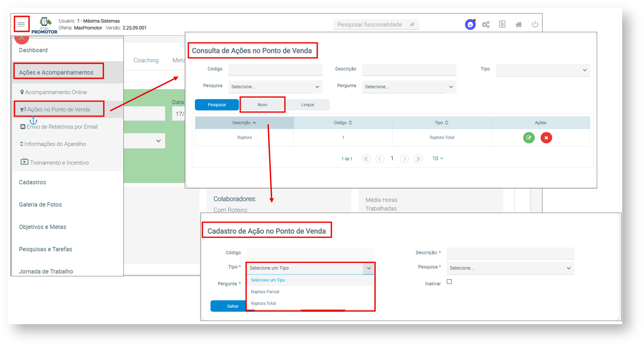Screen dimensions: 644x346
Task: Delete the Ruptura row with red icon
Action: coord(546,137)
